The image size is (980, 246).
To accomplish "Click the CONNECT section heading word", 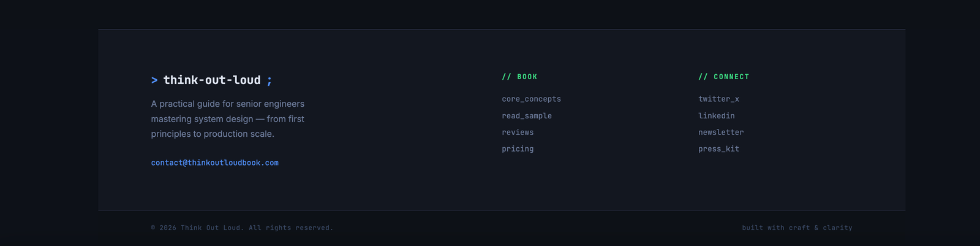I will 731,77.
